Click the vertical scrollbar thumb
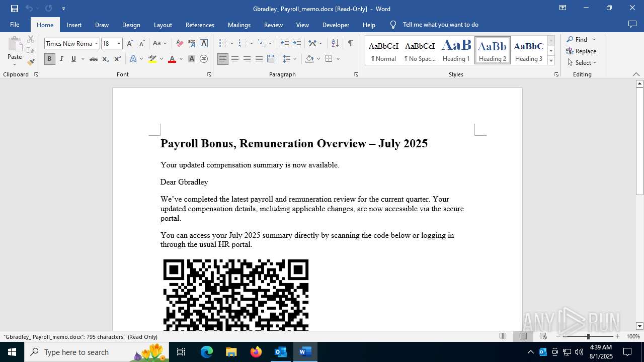 tap(639, 141)
